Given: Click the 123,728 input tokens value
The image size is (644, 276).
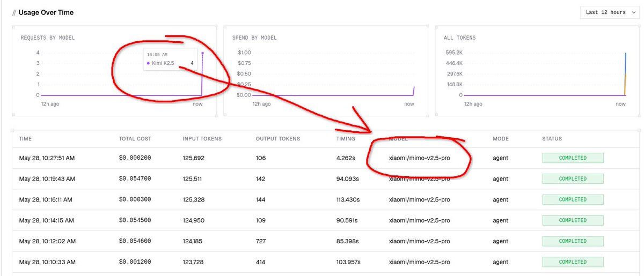Looking at the screenshot, I should (194, 262).
